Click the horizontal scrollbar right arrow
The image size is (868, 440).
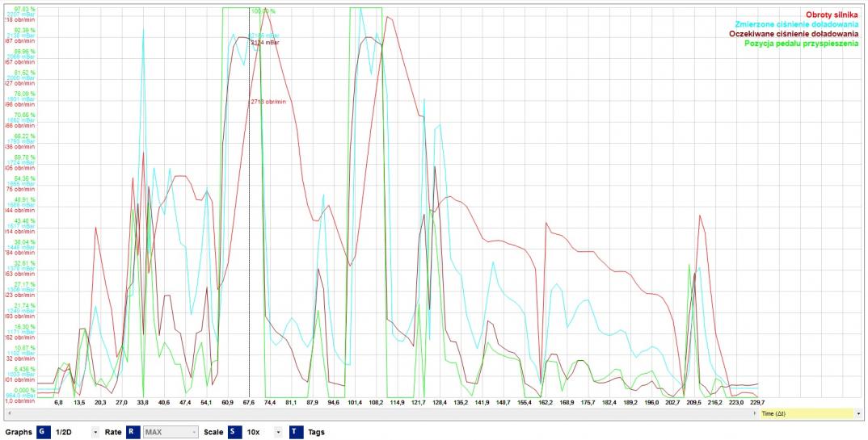coord(756,413)
